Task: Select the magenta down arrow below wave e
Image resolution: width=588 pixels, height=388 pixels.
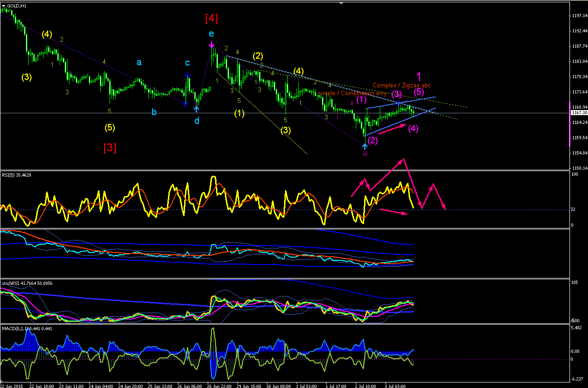Action: click(211, 45)
